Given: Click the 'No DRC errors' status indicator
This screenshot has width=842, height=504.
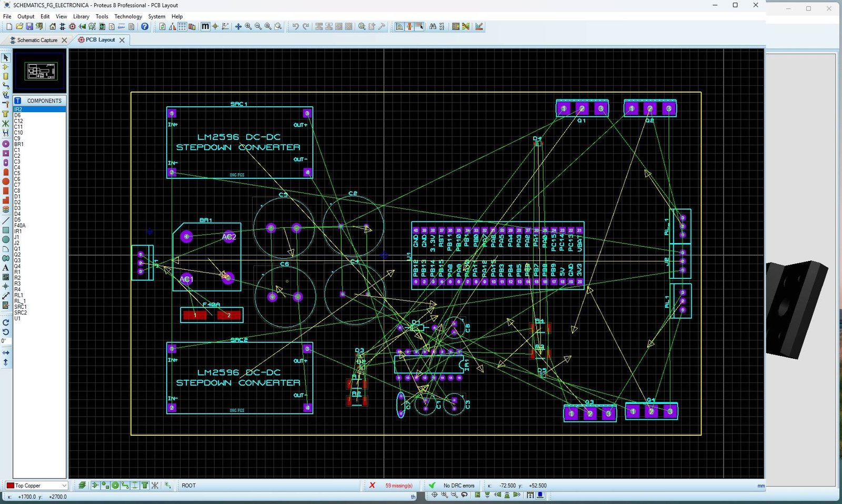Looking at the screenshot, I should [x=458, y=486].
